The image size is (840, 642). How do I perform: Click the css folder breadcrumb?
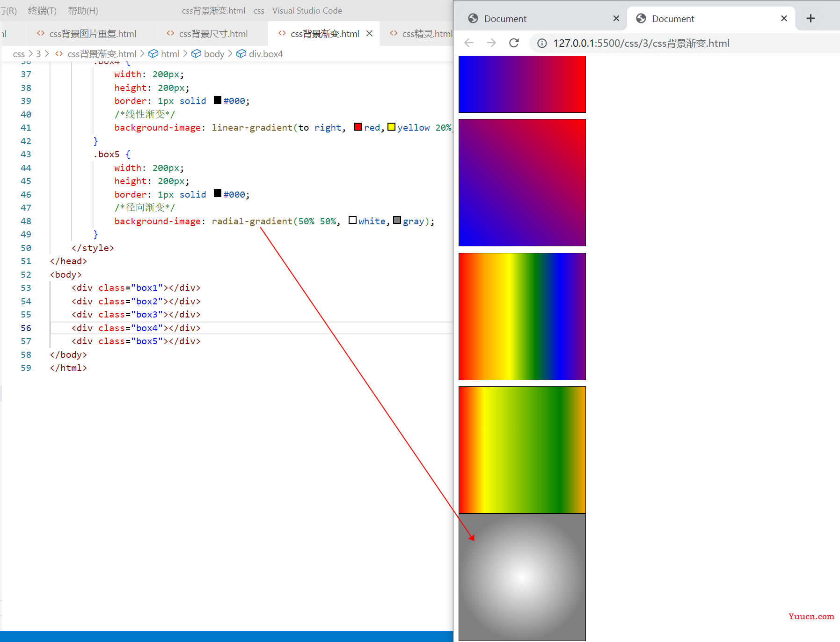(x=19, y=54)
